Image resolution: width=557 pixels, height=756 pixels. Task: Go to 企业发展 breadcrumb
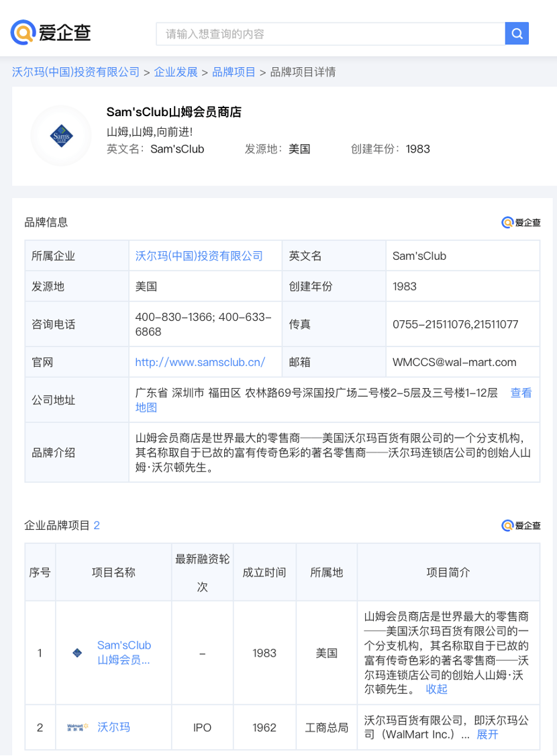[x=176, y=73]
